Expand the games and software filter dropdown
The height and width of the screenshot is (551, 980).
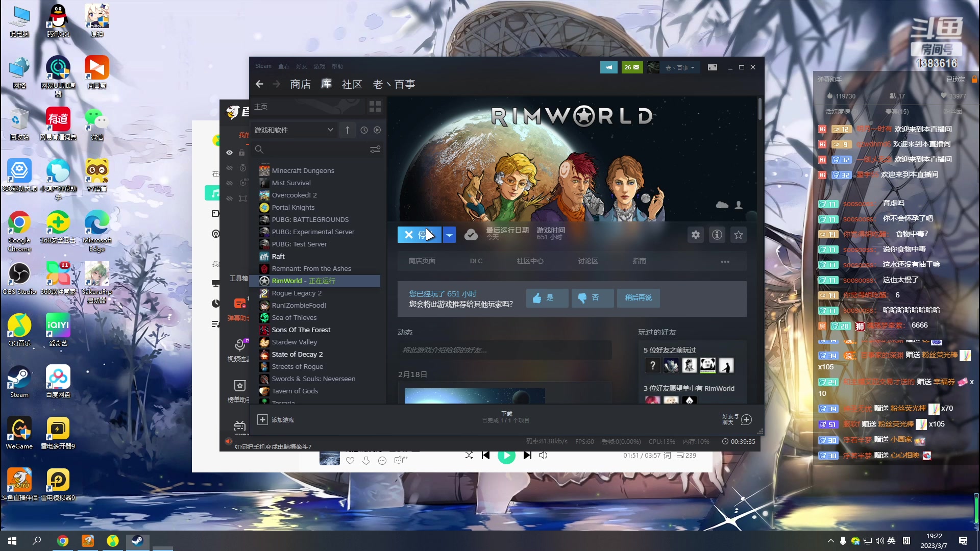293,130
